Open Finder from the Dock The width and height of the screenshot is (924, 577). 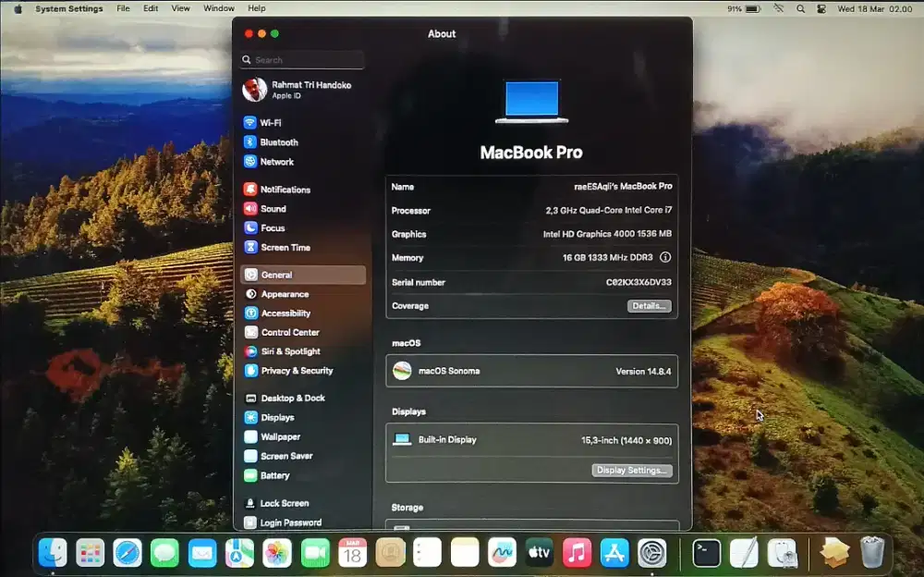click(x=53, y=553)
